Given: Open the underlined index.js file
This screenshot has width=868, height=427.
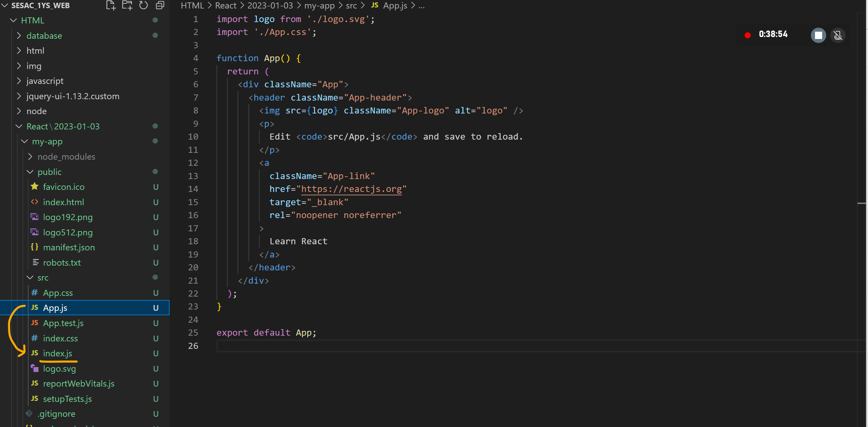Looking at the screenshot, I should point(57,353).
